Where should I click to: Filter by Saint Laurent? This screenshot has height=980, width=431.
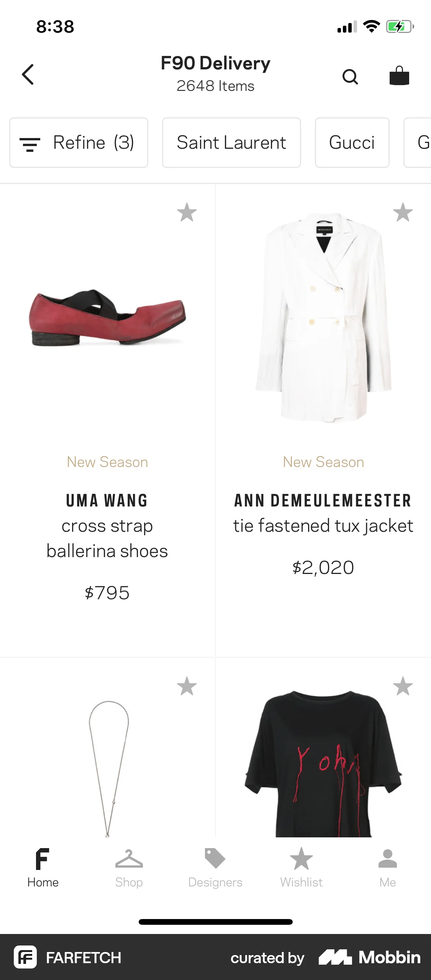(x=231, y=142)
